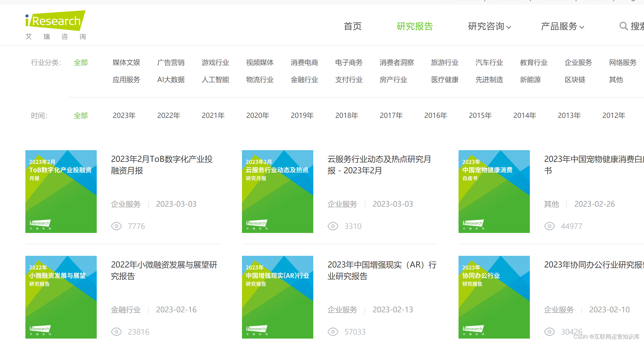Filter reports by 2012年
This screenshot has height=342, width=644.
(614, 116)
